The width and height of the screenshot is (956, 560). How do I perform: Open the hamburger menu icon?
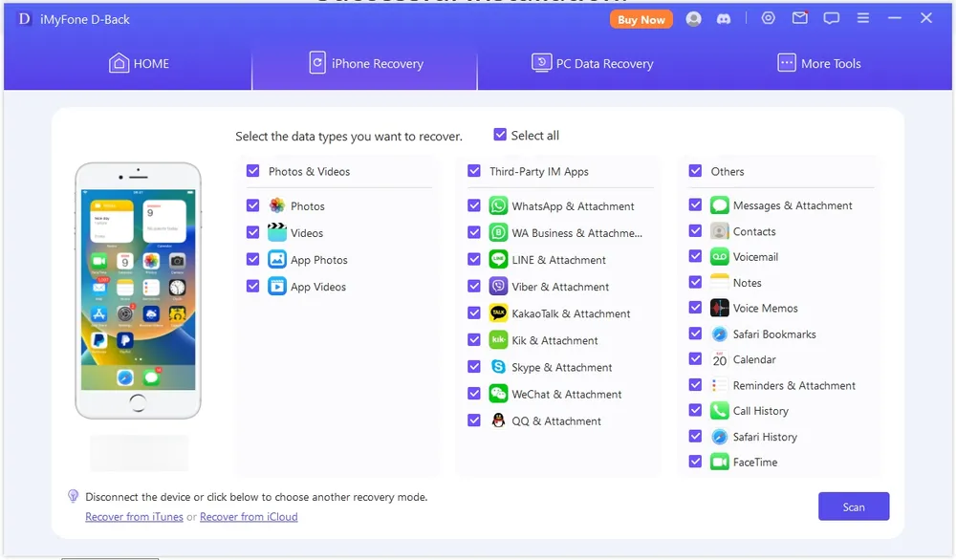[863, 18]
